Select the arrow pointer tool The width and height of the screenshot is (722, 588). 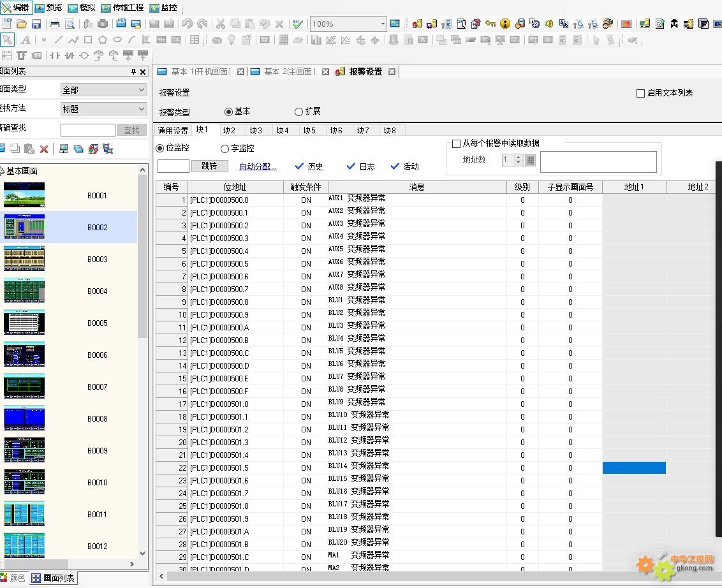coord(8,40)
